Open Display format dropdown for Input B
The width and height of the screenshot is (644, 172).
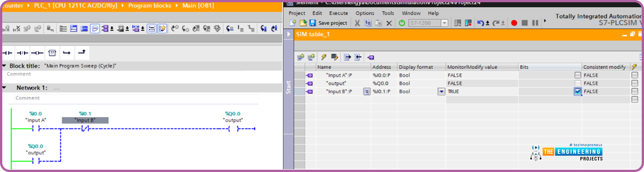coord(442,91)
